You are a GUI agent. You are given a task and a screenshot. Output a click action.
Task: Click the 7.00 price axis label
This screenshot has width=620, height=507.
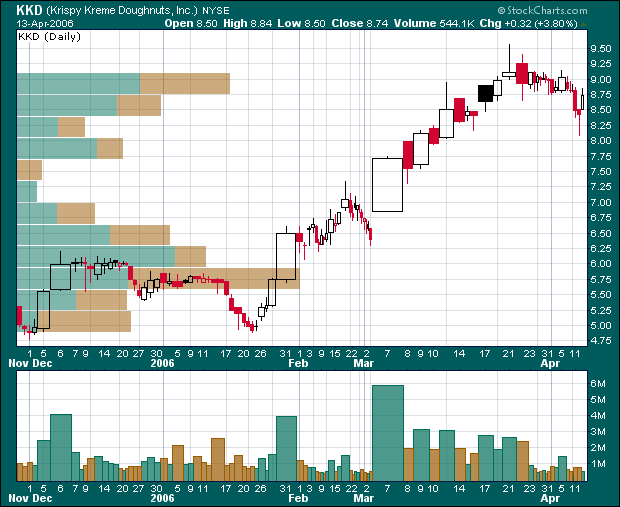600,202
